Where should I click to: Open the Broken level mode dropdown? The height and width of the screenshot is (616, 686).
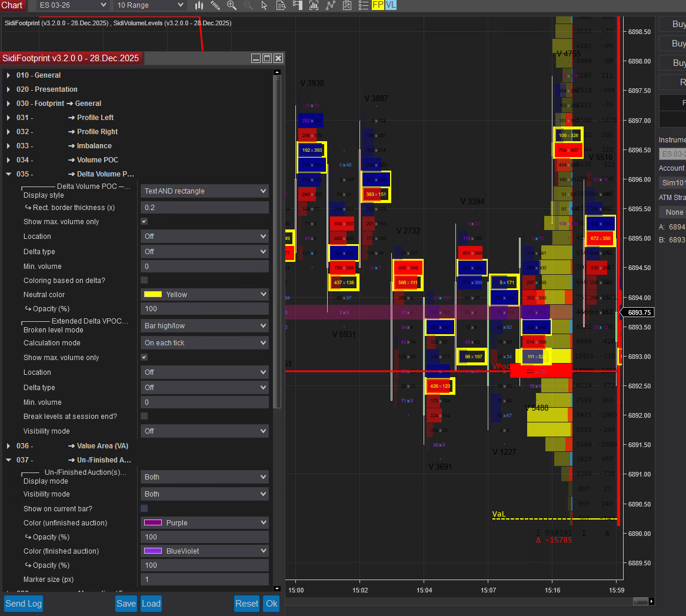point(204,326)
